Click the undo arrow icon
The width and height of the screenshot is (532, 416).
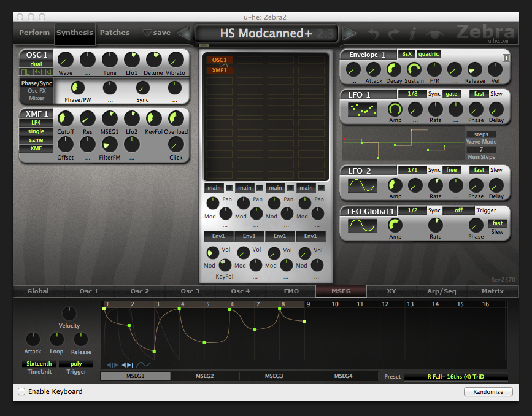coord(374,33)
